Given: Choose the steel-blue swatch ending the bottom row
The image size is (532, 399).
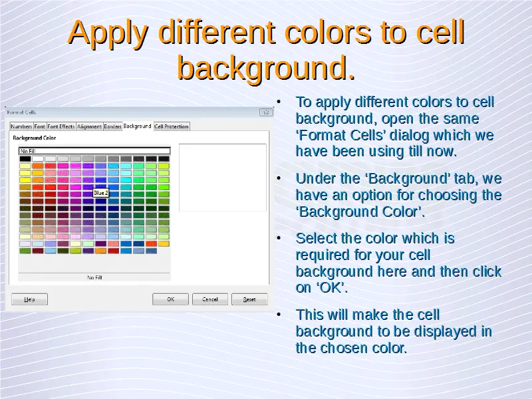Looking at the screenshot, I should [x=151, y=251].
